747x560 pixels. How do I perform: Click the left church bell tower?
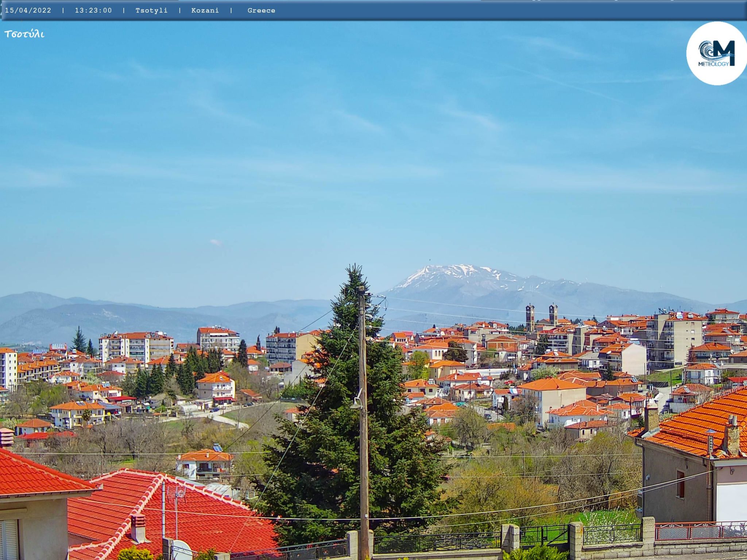coord(530,317)
